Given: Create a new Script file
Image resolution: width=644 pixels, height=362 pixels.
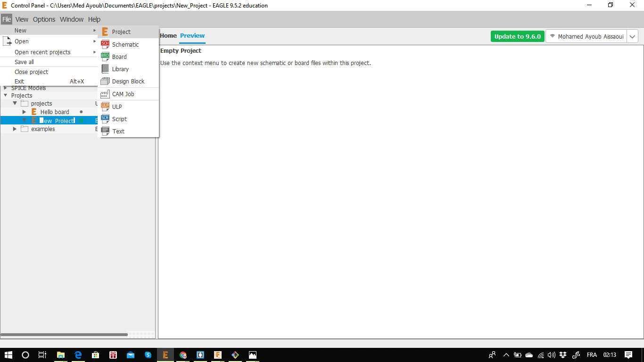Looking at the screenshot, I should [x=128, y=119].
